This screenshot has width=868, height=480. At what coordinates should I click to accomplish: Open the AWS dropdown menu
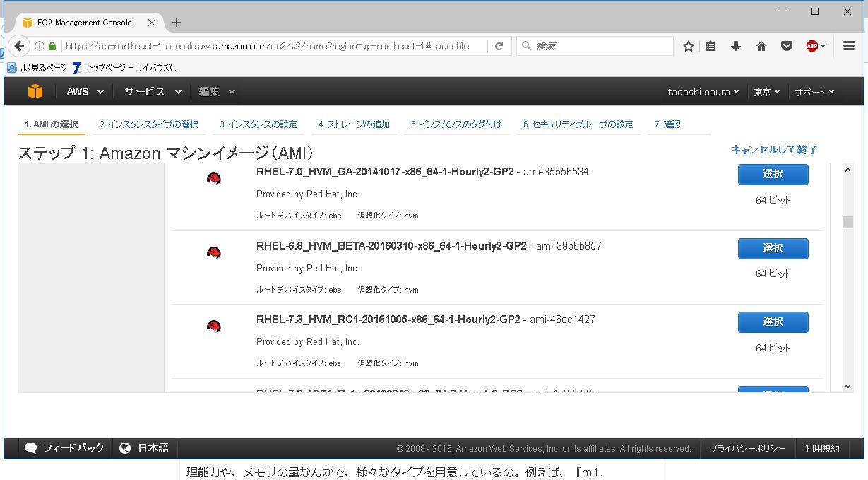coord(85,92)
